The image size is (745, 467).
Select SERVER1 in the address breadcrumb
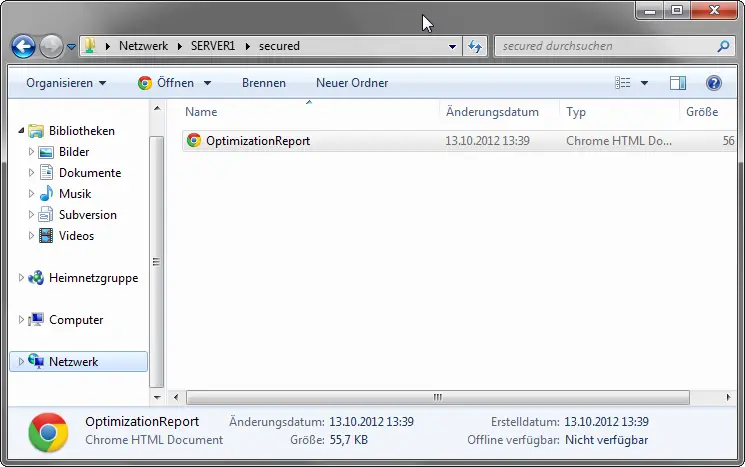(x=213, y=46)
